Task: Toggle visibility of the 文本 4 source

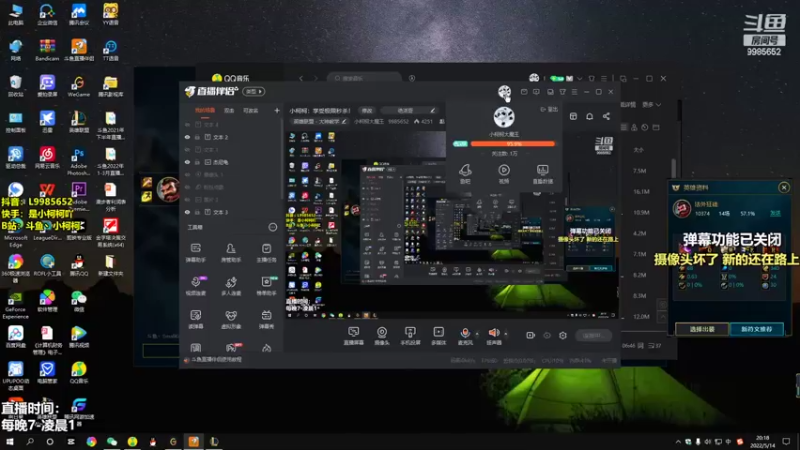Action: (187, 124)
